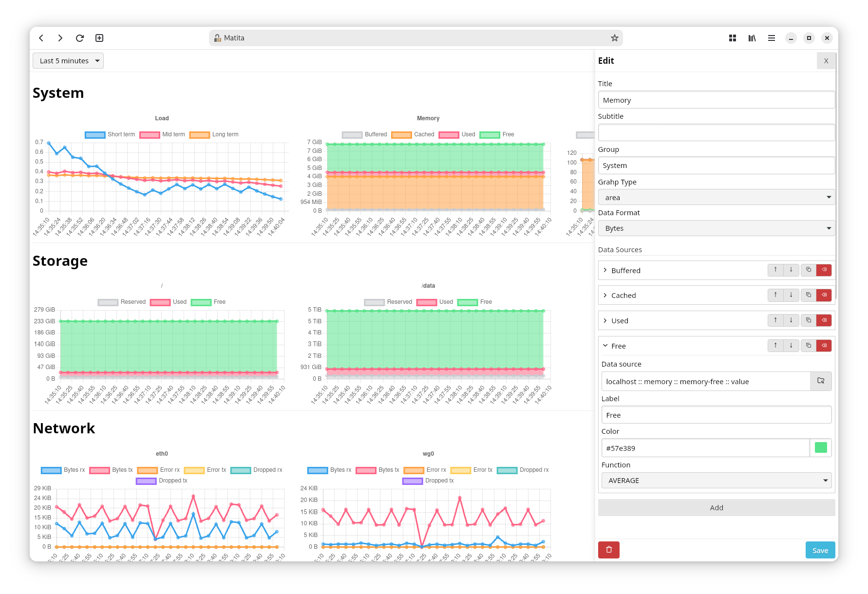Move the Buffered data source down

coord(791,270)
